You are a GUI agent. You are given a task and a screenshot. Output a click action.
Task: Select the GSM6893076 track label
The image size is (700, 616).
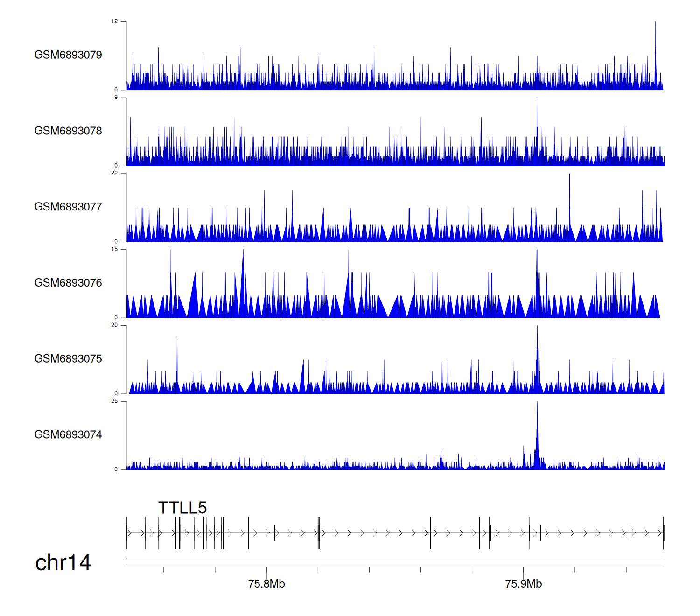68,283
